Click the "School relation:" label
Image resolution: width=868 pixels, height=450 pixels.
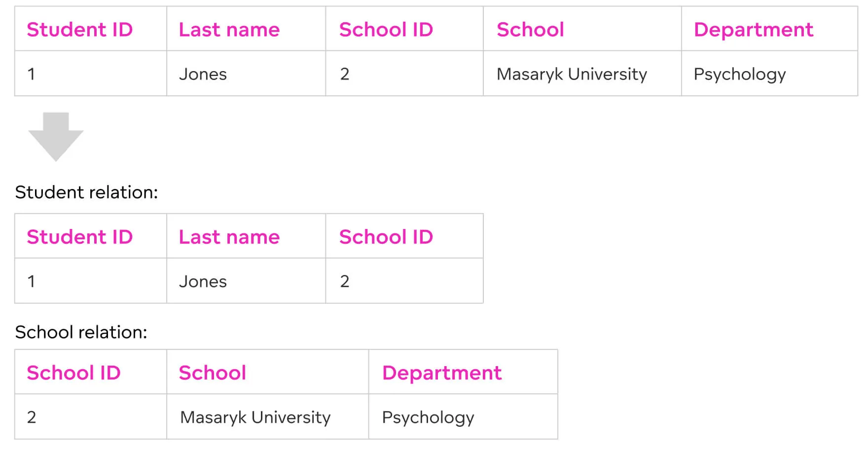coord(81,332)
